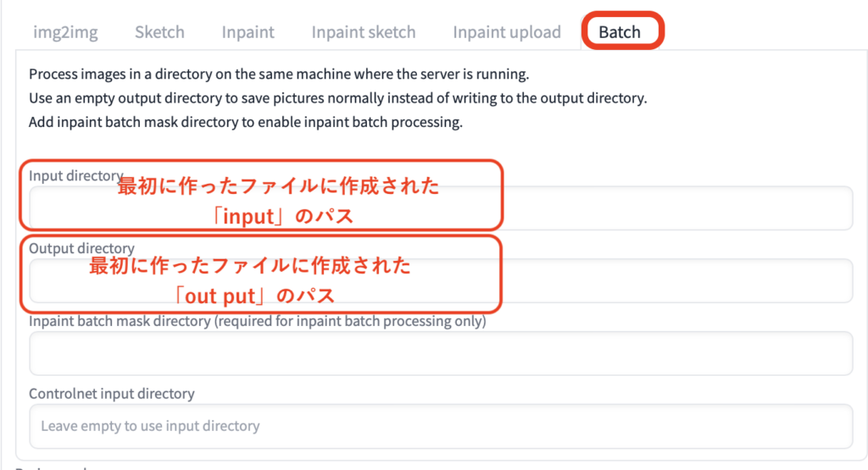Click the "Process images in a directory" description line
Viewport: 868px width, 470px height.
[x=278, y=75]
